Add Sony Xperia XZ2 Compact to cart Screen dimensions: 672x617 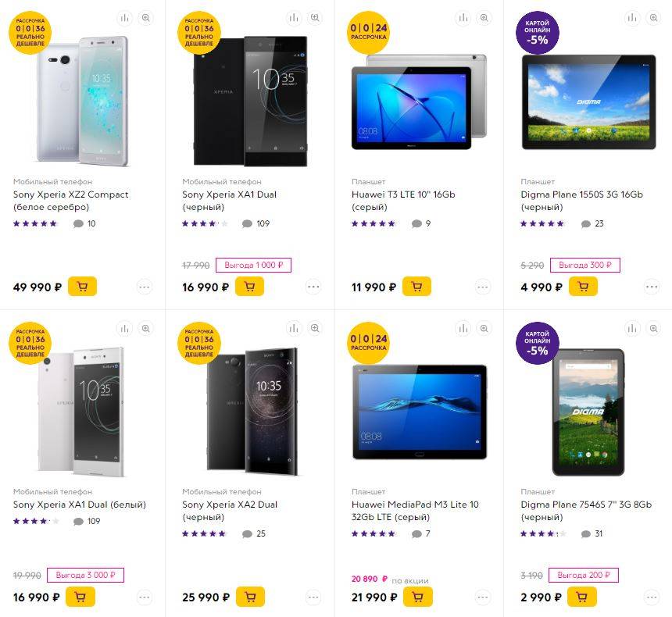(82, 287)
